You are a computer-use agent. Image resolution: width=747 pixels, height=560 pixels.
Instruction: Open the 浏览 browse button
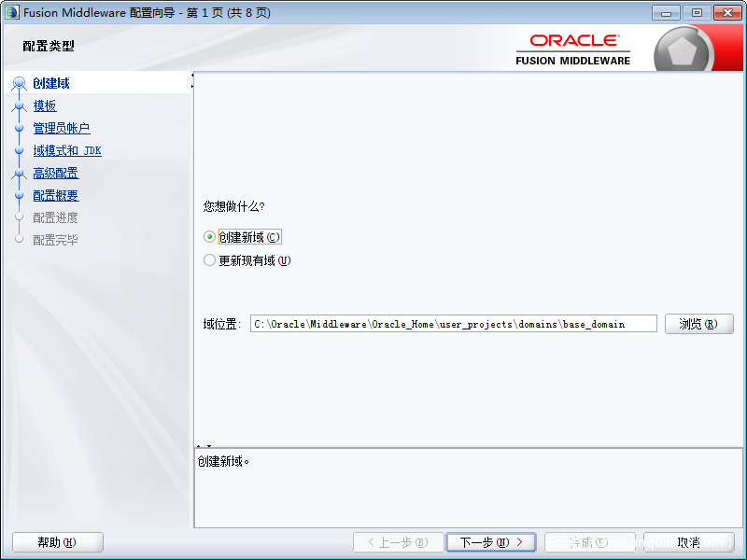coord(698,324)
